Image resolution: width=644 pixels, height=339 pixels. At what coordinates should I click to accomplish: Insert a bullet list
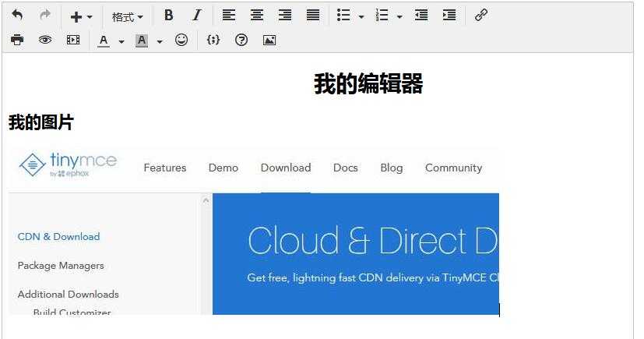coord(343,16)
